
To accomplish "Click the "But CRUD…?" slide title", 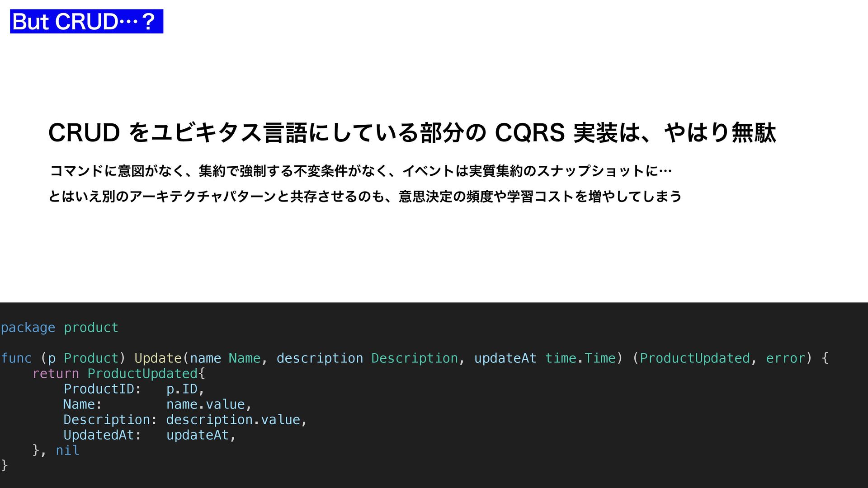I will pos(86,22).
